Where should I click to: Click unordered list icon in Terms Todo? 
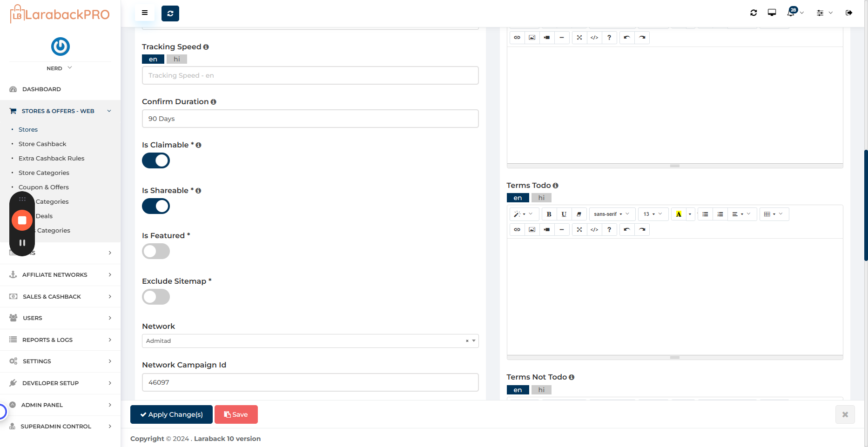(x=706, y=214)
